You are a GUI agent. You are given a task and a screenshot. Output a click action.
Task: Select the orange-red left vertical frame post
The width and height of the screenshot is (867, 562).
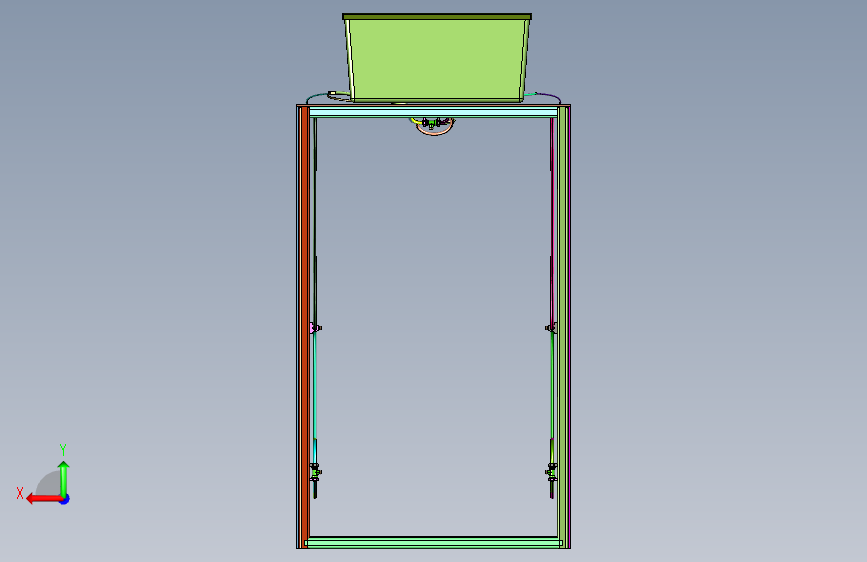305,326
